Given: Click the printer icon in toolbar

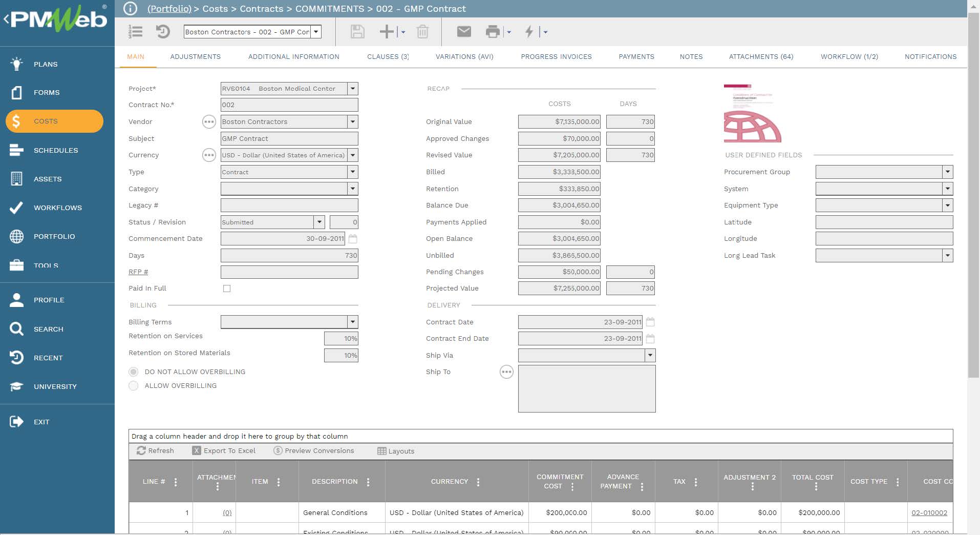Looking at the screenshot, I should [492, 32].
